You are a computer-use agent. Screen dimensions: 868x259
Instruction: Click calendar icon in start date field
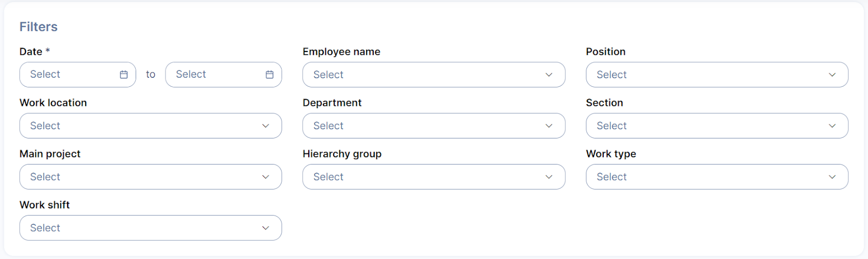click(124, 75)
